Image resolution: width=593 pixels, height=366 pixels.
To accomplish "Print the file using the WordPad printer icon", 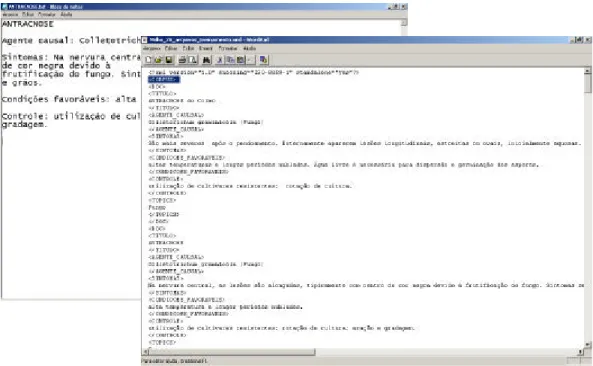I will click(x=183, y=60).
